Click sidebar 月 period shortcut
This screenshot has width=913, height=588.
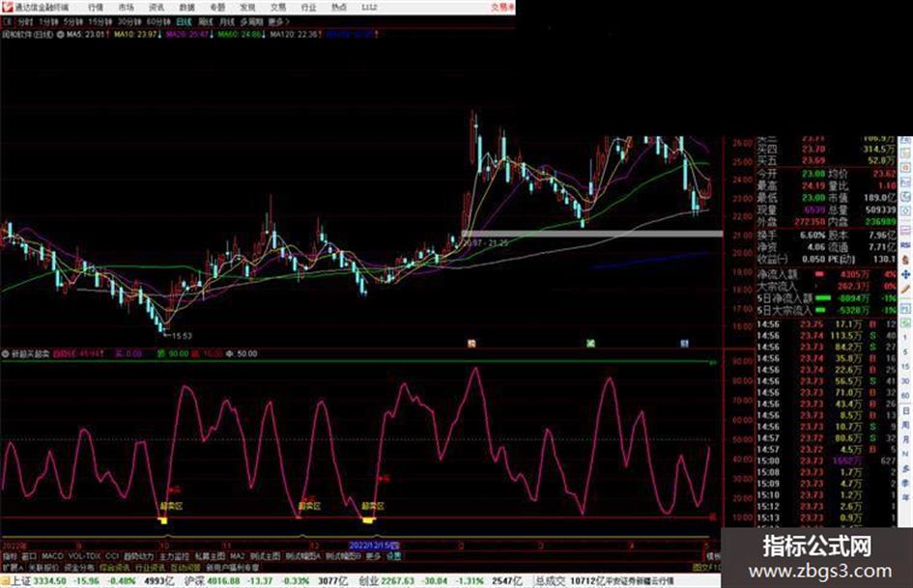(905, 439)
